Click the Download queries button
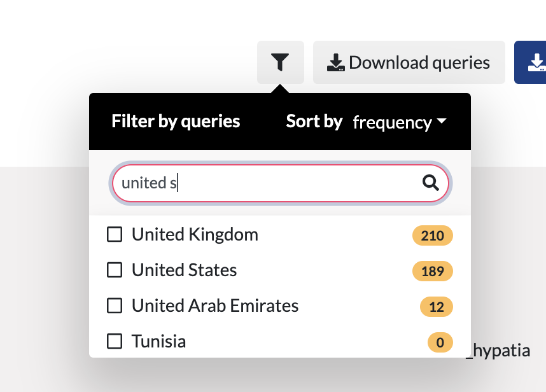 (409, 62)
